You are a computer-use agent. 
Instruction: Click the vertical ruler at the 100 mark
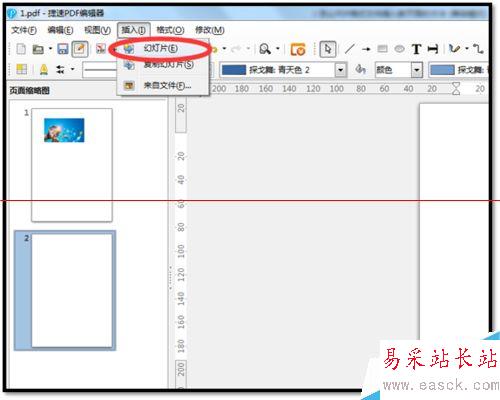[x=181, y=251]
